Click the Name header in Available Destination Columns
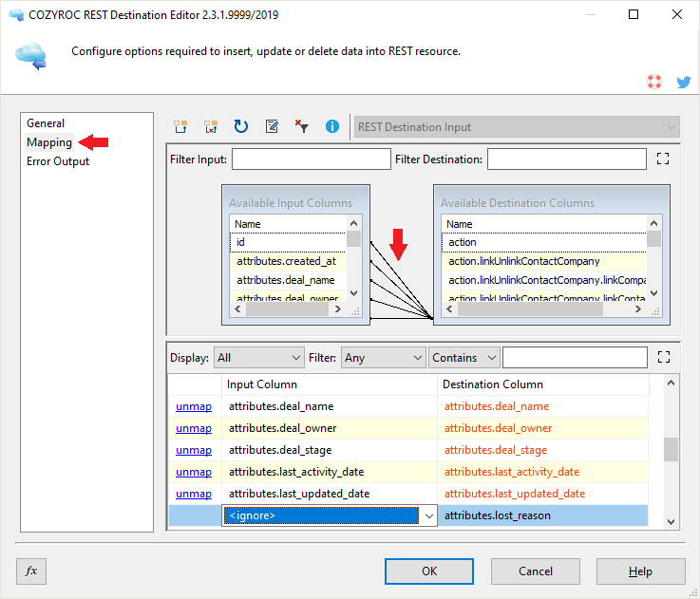Screen dimensions: 700x599 (x=543, y=224)
